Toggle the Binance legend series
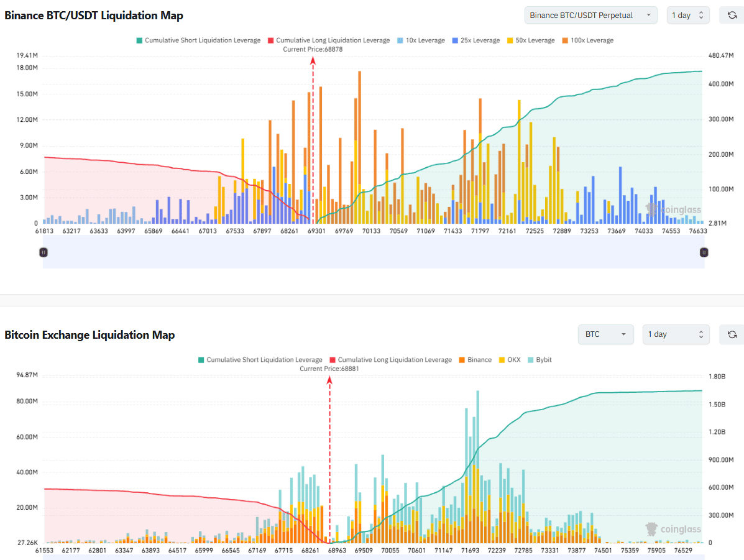744x560 pixels. [475, 360]
